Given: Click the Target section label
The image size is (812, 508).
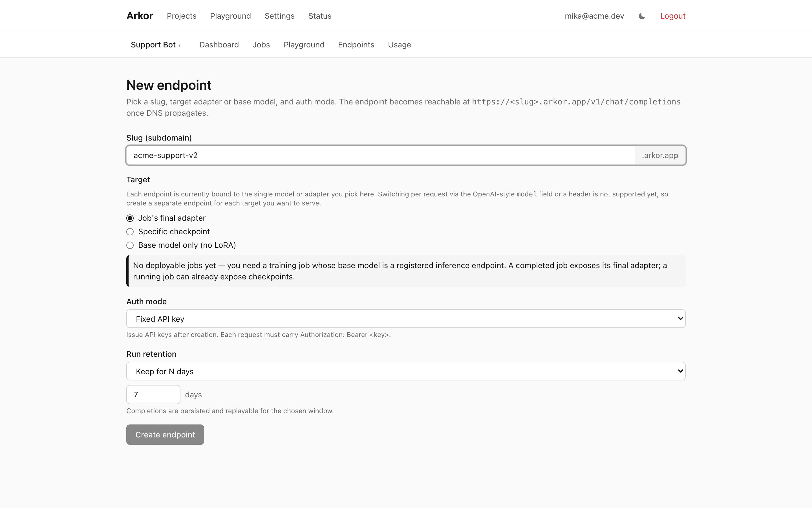Looking at the screenshot, I should click(138, 180).
